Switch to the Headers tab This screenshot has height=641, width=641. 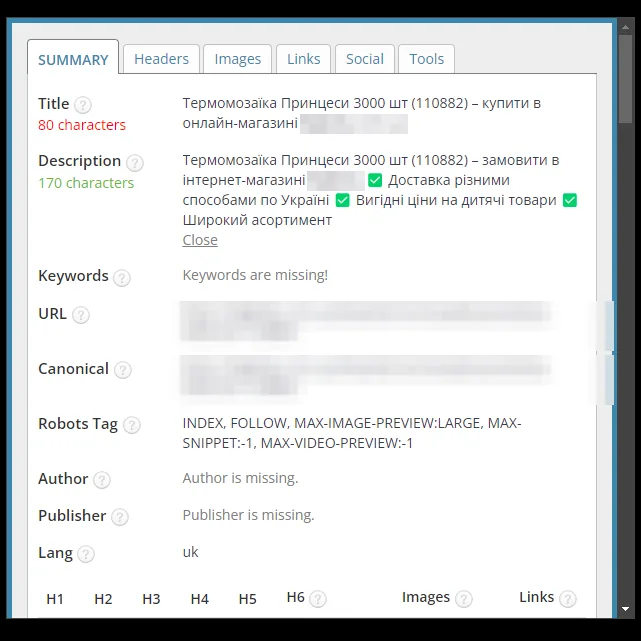point(161,59)
